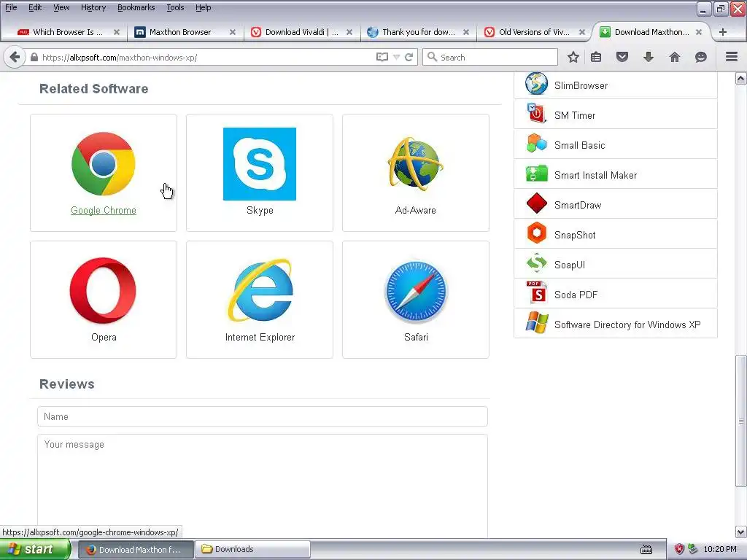Open Software Directory for Windows XP link
747x560 pixels.
click(627, 324)
